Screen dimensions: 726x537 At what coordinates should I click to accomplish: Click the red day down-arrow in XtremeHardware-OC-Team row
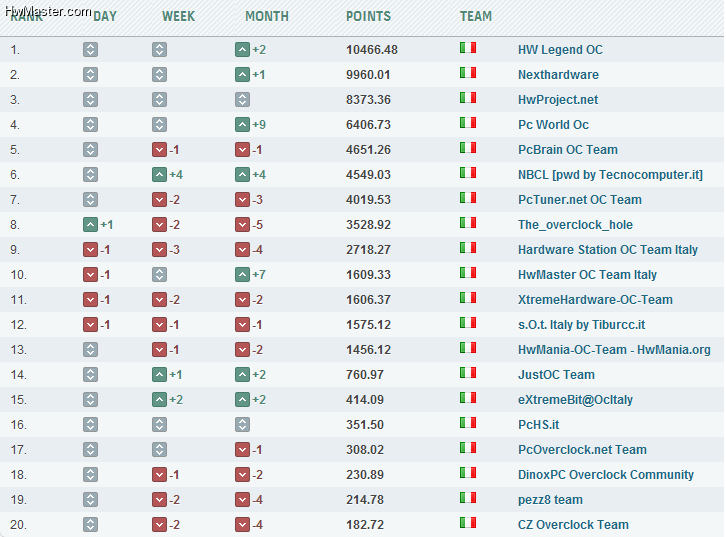click(90, 300)
